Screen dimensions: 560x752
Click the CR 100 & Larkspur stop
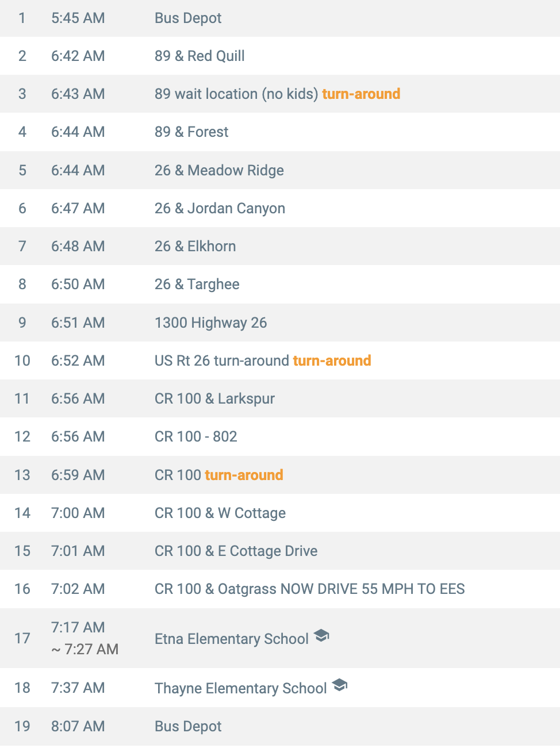point(280,398)
